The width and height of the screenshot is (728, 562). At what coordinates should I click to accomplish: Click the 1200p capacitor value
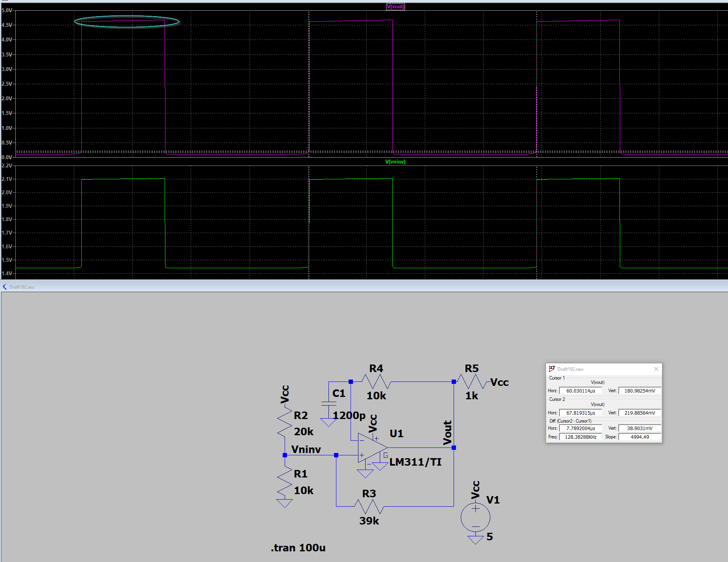[349, 415]
